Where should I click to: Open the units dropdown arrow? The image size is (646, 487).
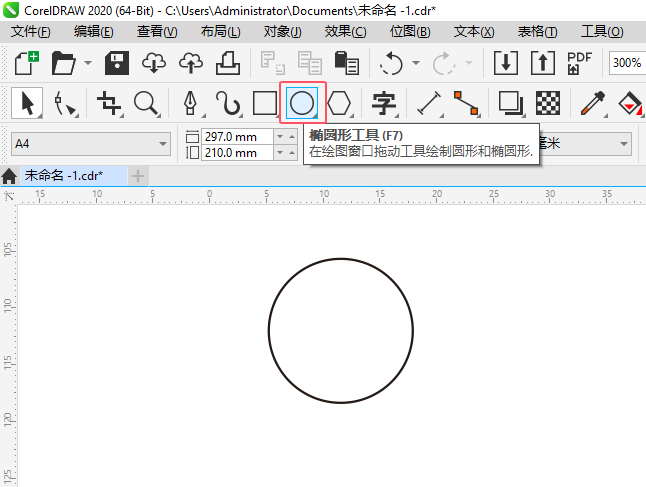point(624,144)
